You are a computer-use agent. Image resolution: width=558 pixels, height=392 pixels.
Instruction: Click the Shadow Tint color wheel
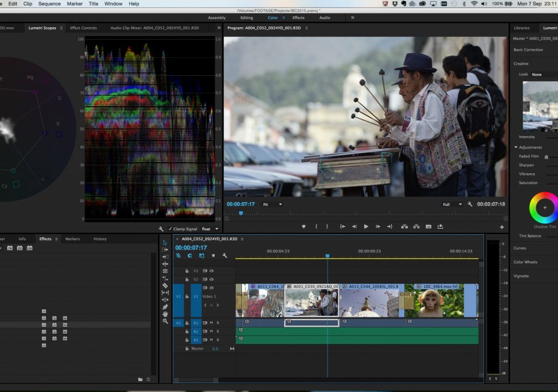click(x=544, y=208)
